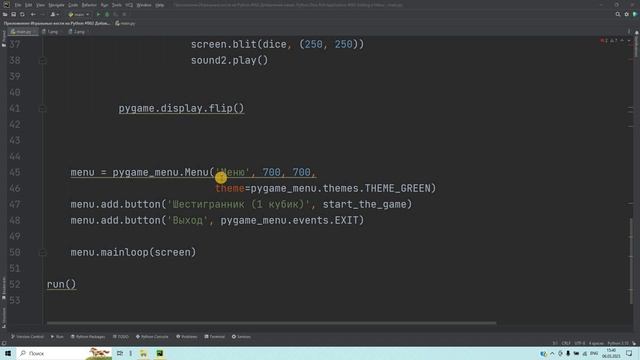Open the Navigate menu

[56, 5]
